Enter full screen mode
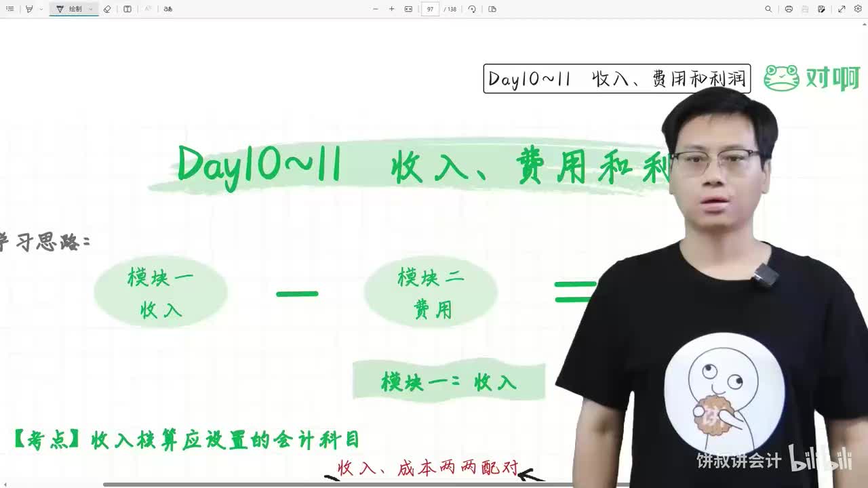 (x=842, y=9)
